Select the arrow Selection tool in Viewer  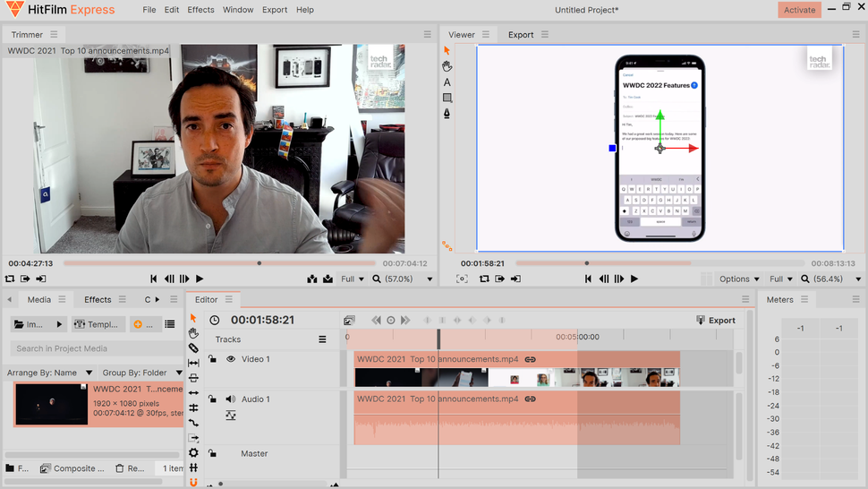tap(447, 50)
